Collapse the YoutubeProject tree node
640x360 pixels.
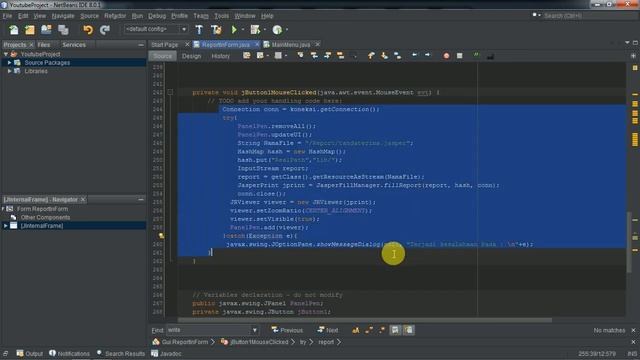[6, 54]
